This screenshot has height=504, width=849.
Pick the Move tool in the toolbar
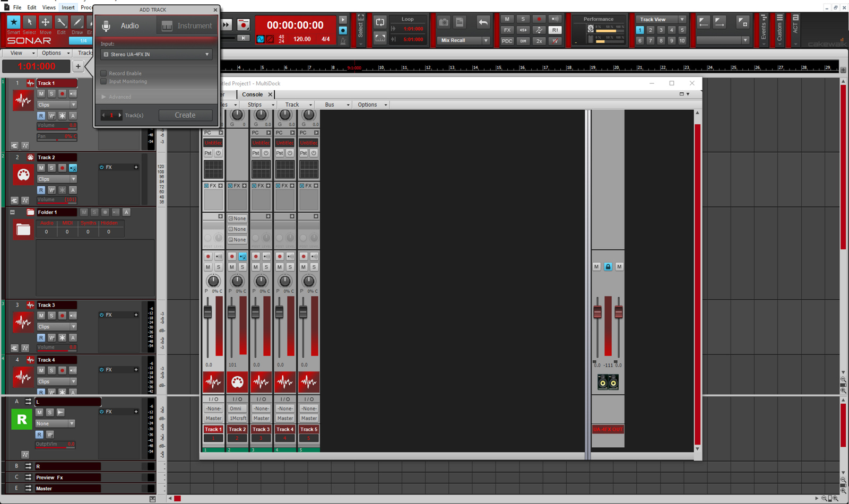45,22
